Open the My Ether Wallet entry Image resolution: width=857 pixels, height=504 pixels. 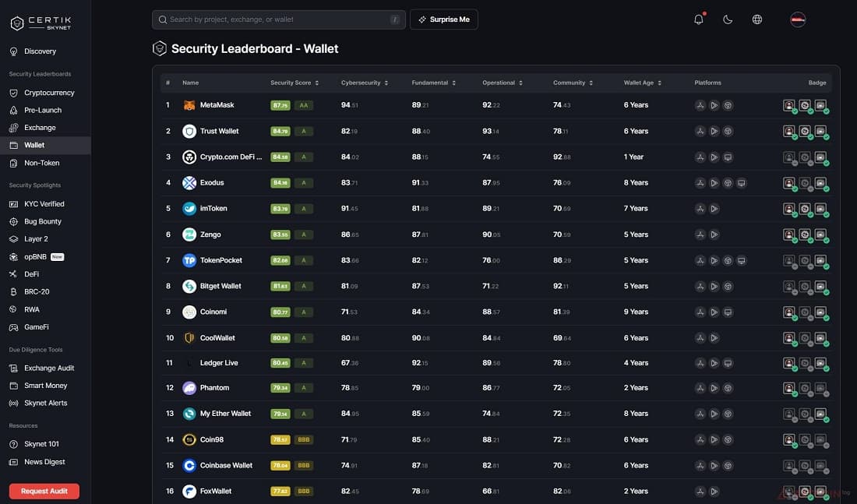(225, 414)
